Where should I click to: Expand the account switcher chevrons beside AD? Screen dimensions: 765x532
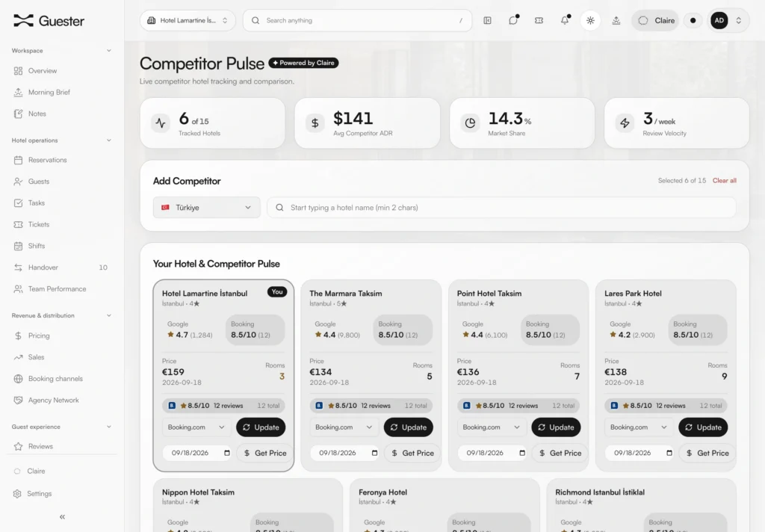[739, 20]
